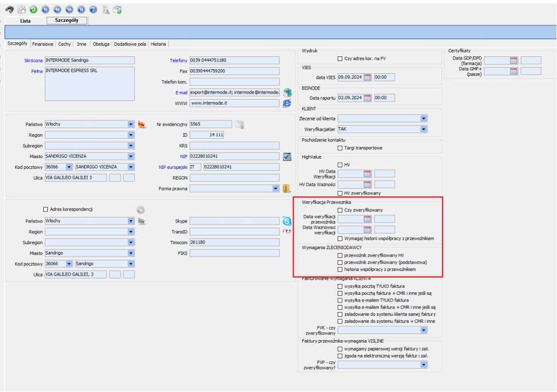Viewport: 557px width, 392px height.
Task: Click NIP verification checkmark icon
Action: pos(287,156)
